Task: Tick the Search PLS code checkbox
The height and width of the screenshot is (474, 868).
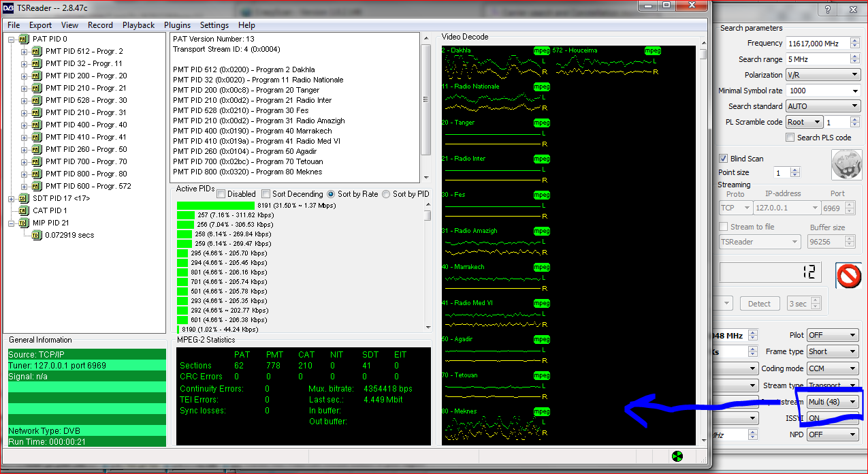Action: pos(790,138)
